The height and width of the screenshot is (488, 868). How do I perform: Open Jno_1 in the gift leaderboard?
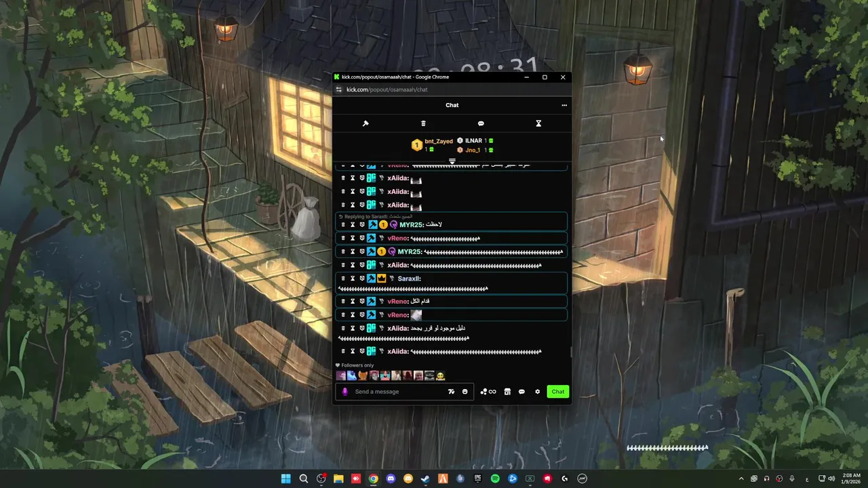click(x=473, y=150)
